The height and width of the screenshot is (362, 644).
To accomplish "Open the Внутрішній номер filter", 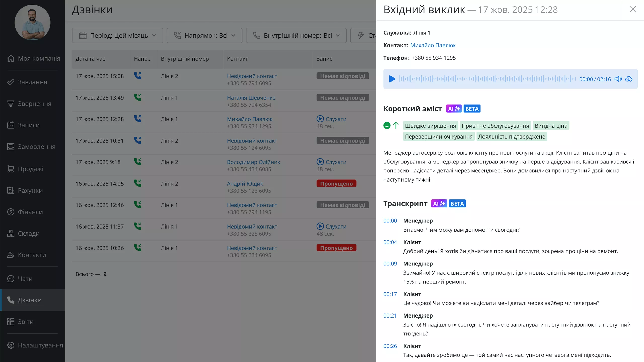I will pyautogui.click(x=296, y=35).
